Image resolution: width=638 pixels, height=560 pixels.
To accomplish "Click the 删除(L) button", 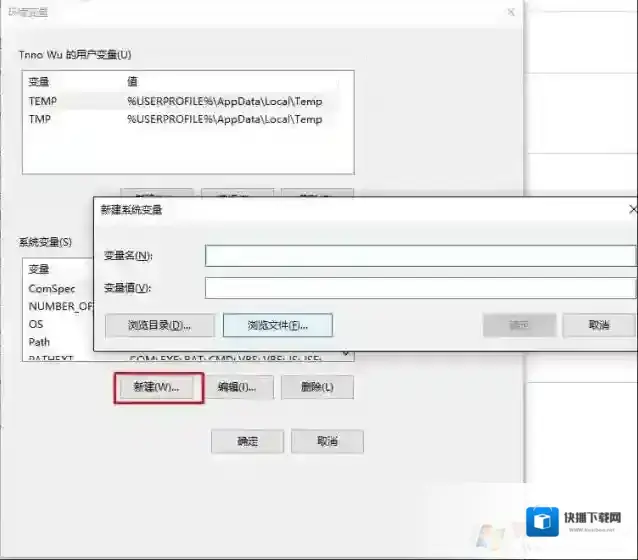I will 316,387.
